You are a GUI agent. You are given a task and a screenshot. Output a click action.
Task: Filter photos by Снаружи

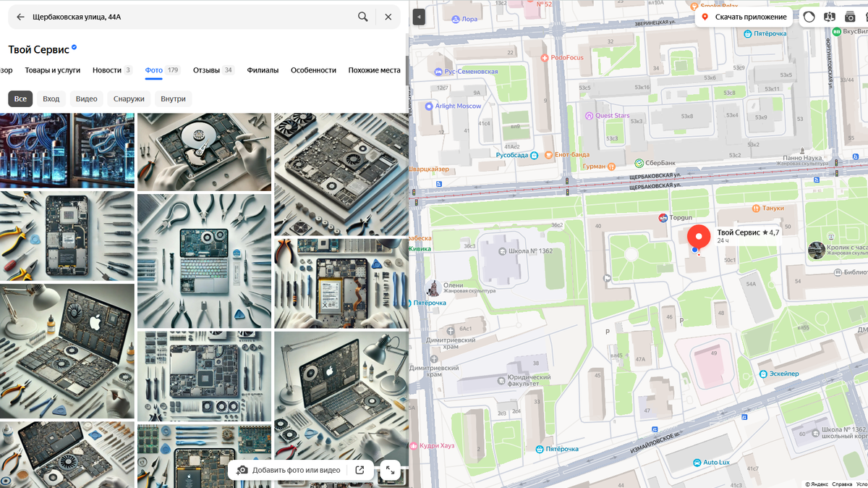point(129,98)
